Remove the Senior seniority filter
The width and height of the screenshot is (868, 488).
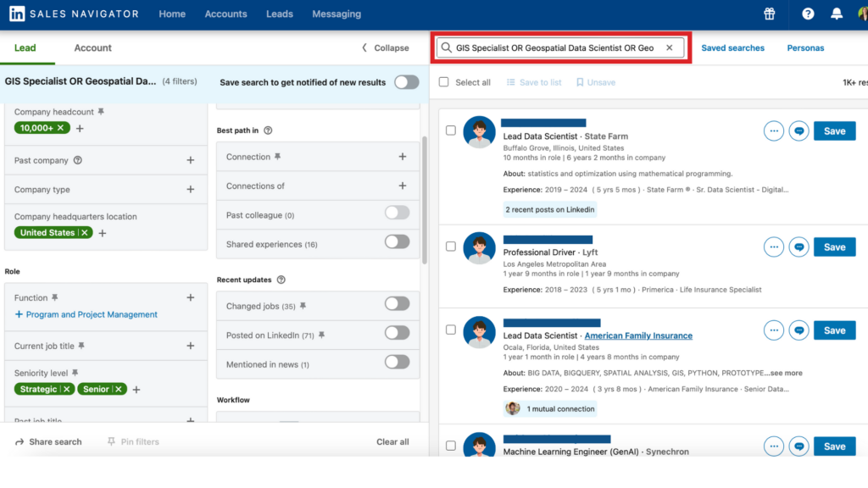coord(119,390)
